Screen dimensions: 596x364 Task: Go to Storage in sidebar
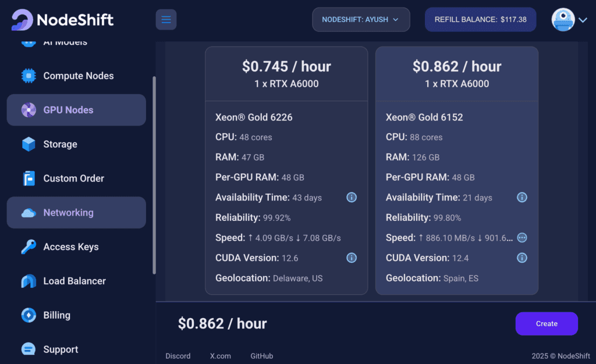76,144
